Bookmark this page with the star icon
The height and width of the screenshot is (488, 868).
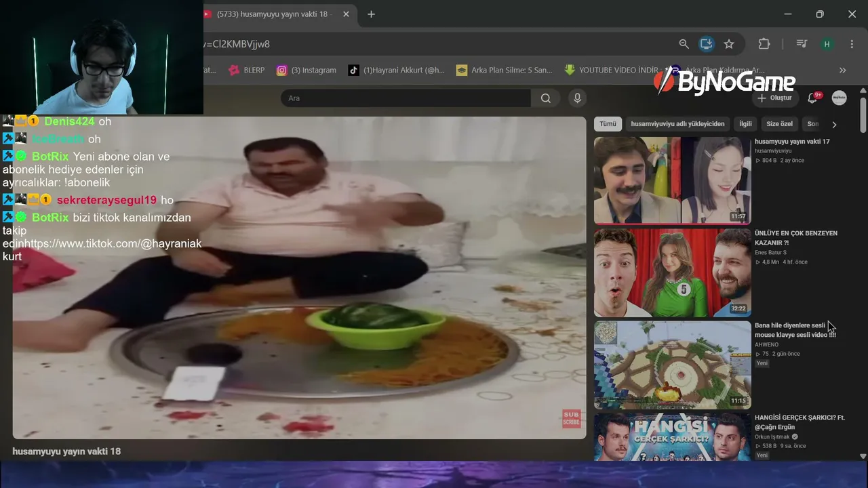[x=729, y=44]
